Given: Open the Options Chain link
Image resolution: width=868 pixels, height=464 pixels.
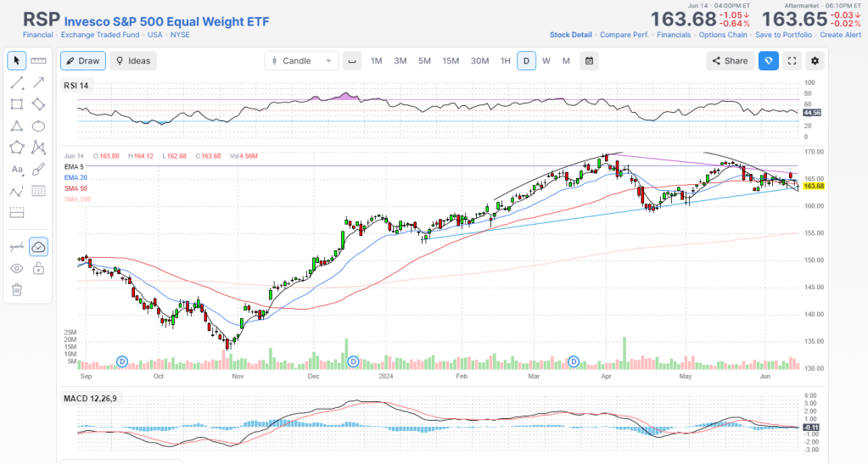Looking at the screenshot, I should (x=723, y=35).
